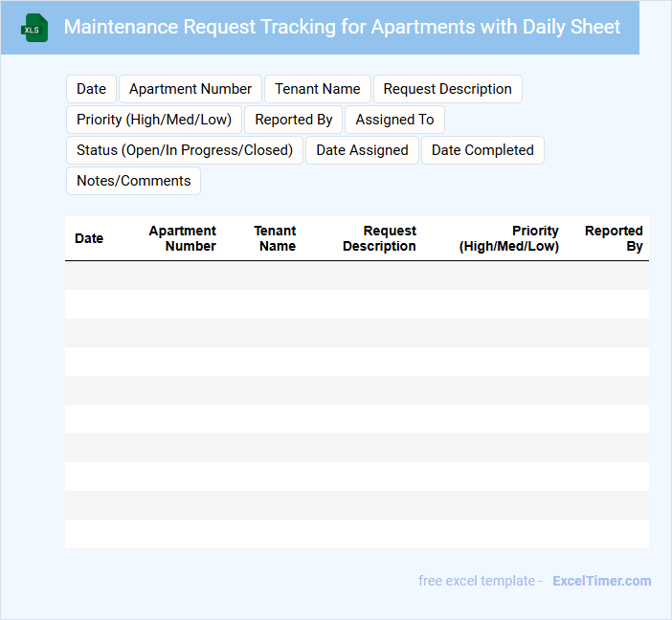Viewport: 672px width, 620px height.
Task: Click the Date tag chip
Action: [x=91, y=89]
